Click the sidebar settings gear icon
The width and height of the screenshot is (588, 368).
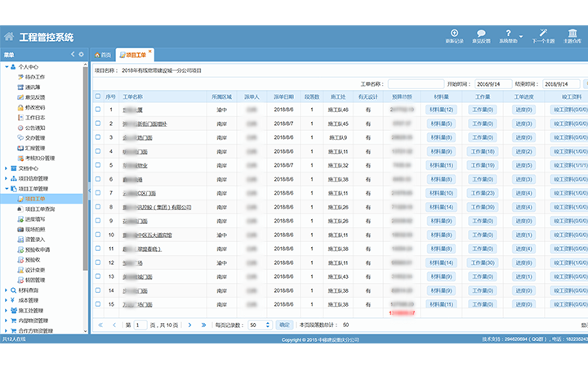click(x=81, y=55)
